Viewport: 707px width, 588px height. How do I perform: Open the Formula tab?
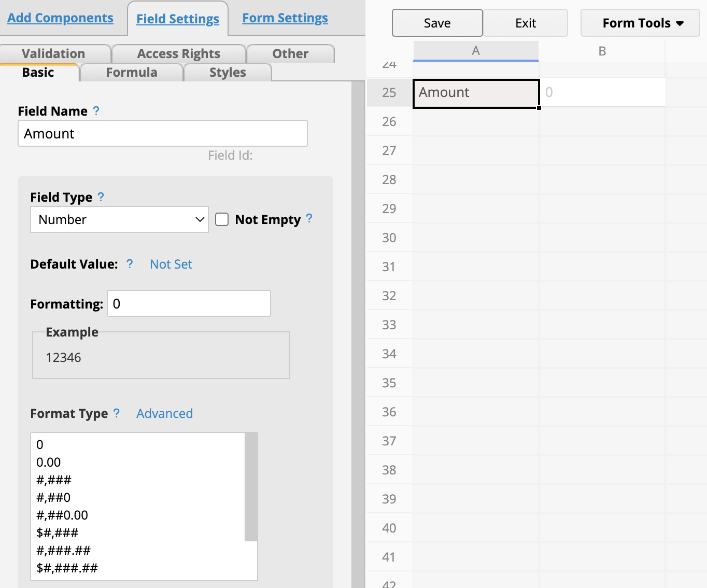(x=132, y=73)
